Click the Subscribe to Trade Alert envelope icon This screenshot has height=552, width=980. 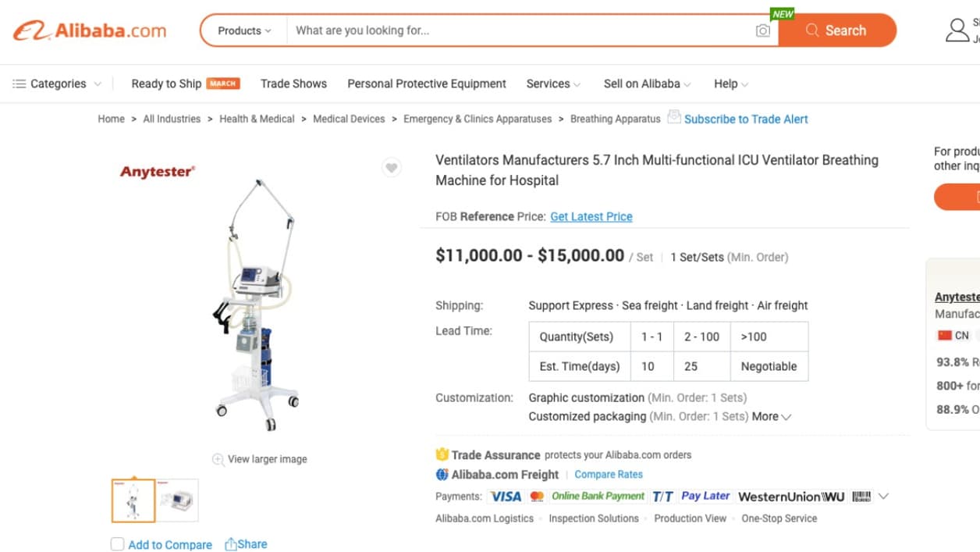tap(674, 117)
